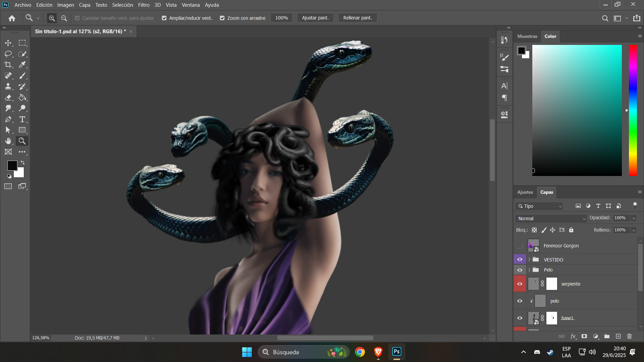
Task: Click the Share icon at top right
Action: 637,18
